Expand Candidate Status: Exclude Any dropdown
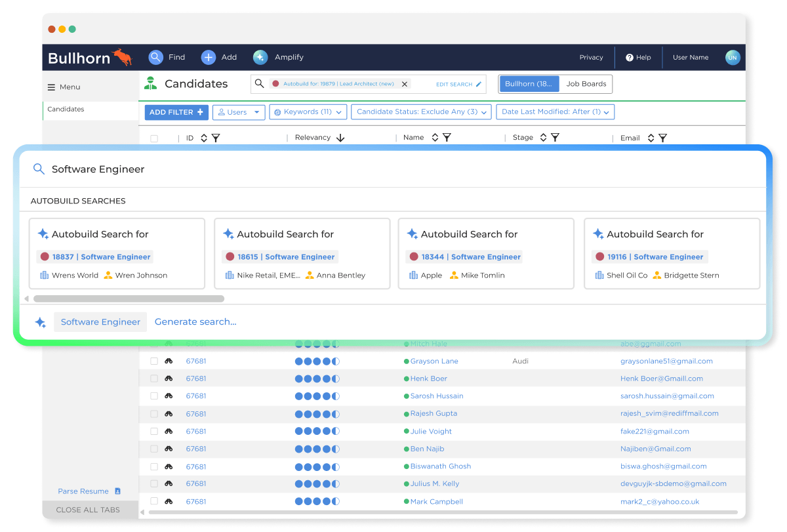The width and height of the screenshot is (787, 532). coord(422,112)
